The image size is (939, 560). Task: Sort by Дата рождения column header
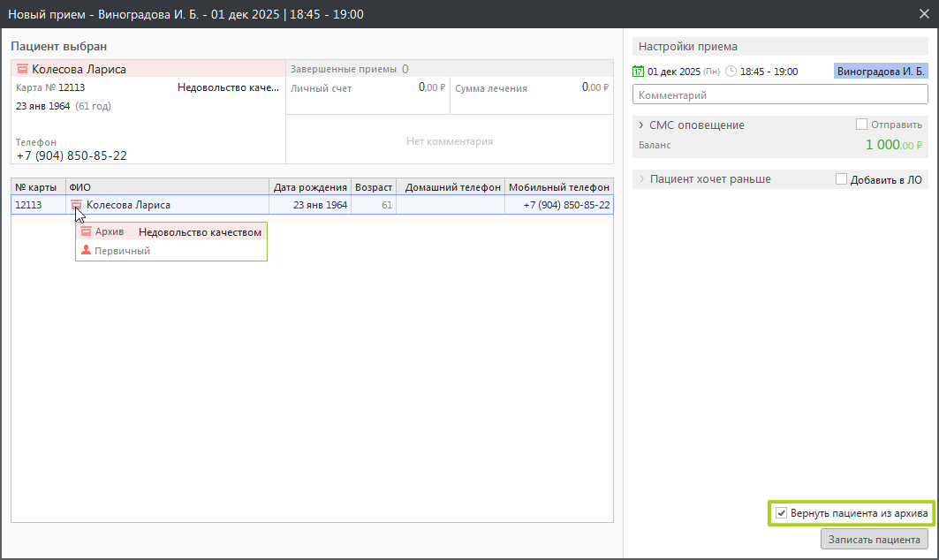(x=309, y=187)
